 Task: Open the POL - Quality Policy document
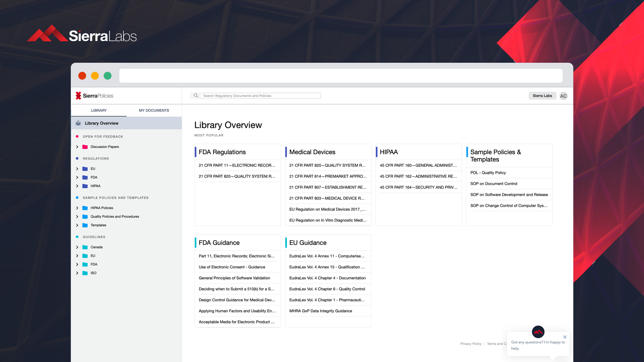pyautogui.click(x=488, y=173)
